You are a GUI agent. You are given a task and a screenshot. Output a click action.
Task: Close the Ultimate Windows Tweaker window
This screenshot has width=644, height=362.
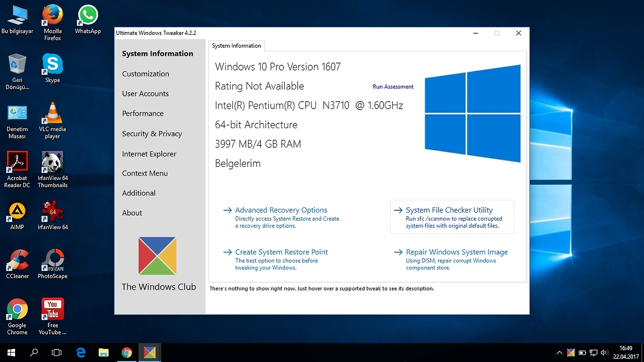tap(518, 33)
